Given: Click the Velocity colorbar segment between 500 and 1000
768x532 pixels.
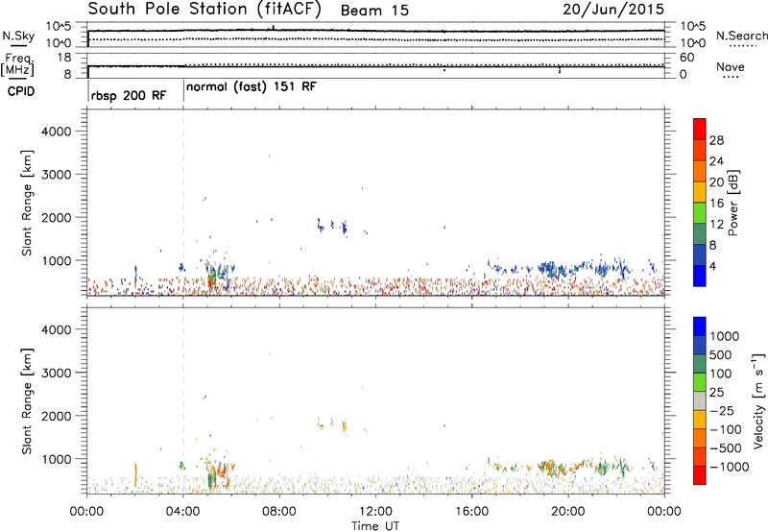Looking at the screenshot, I should [700, 345].
